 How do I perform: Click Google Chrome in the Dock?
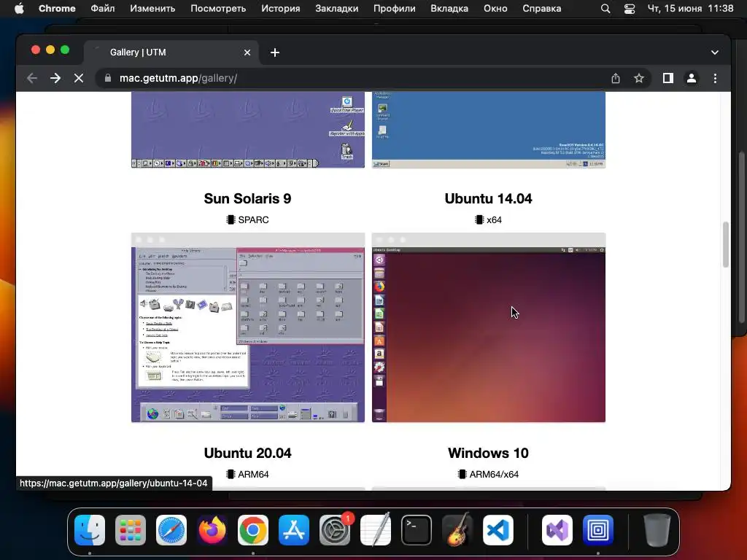point(253,530)
